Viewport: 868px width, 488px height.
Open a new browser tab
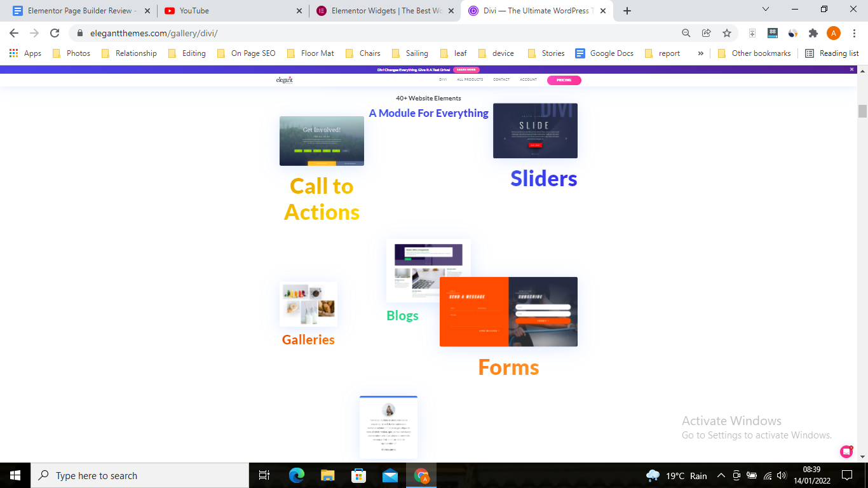point(627,11)
